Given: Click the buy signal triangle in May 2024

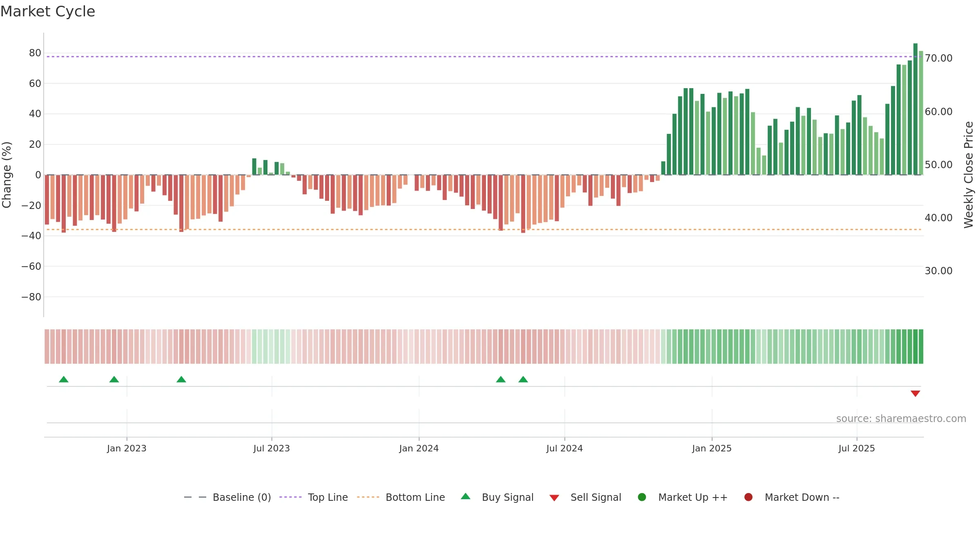Looking at the screenshot, I should tap(523, 380).
